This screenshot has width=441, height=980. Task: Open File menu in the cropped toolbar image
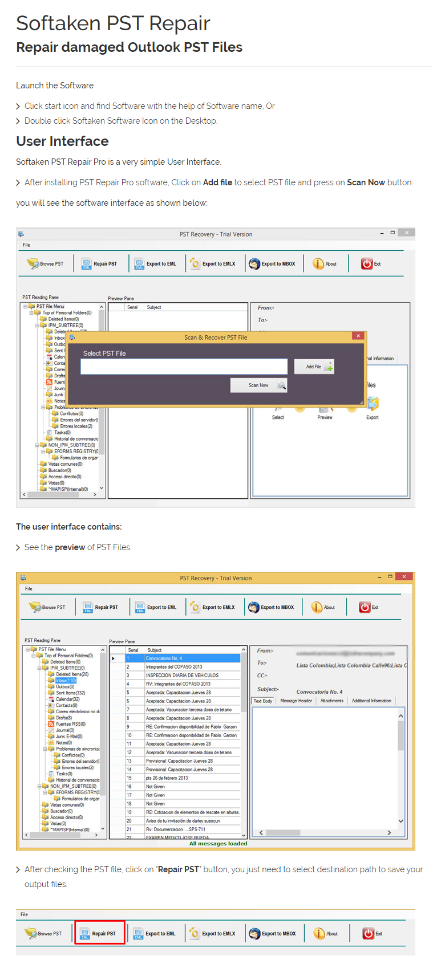(25, 914)
